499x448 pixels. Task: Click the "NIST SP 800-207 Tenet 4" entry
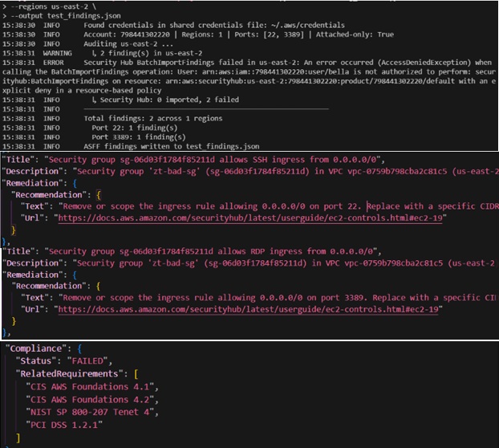pos(90,412)
